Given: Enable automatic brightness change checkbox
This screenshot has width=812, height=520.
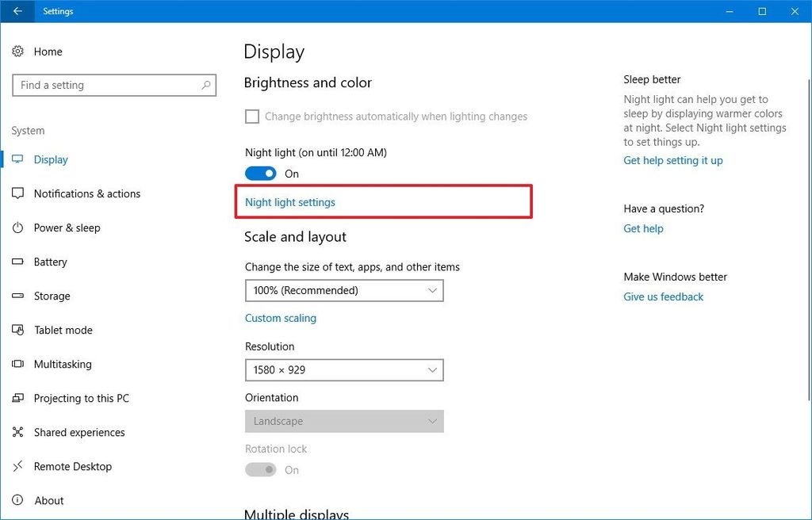Looking at the screenshot, I should (x=251, y=116).
